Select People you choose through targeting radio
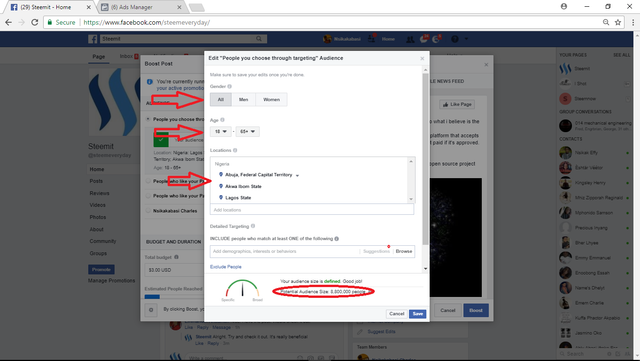This screenshot has height=361, width=640. [x=148, y=119]
